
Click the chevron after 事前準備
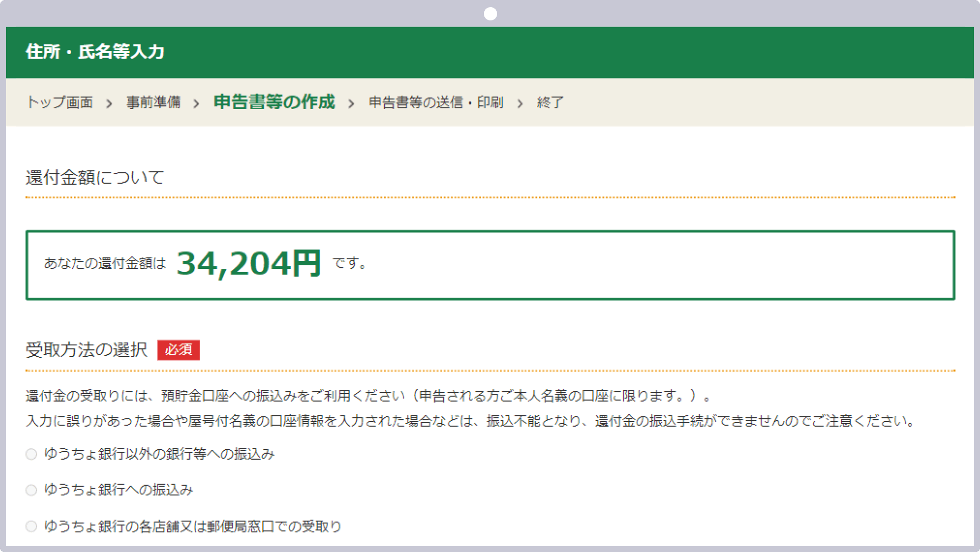(x=196, y=104)
